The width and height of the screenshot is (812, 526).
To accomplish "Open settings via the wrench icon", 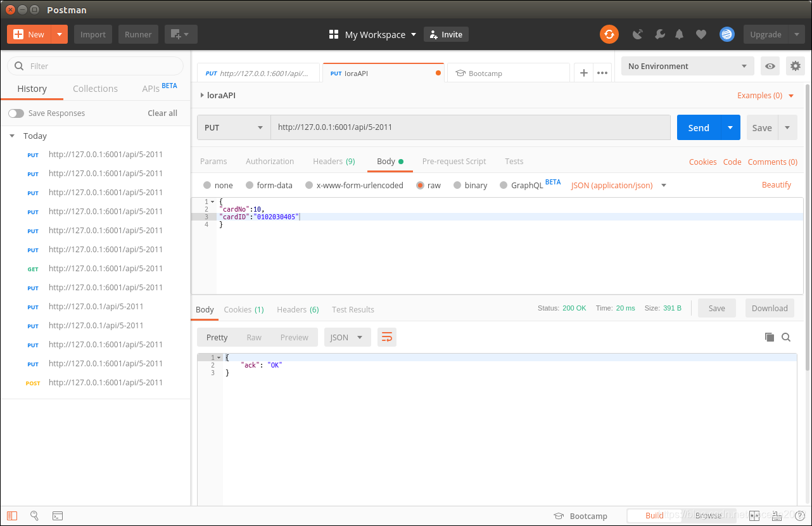I will point(659,34).
